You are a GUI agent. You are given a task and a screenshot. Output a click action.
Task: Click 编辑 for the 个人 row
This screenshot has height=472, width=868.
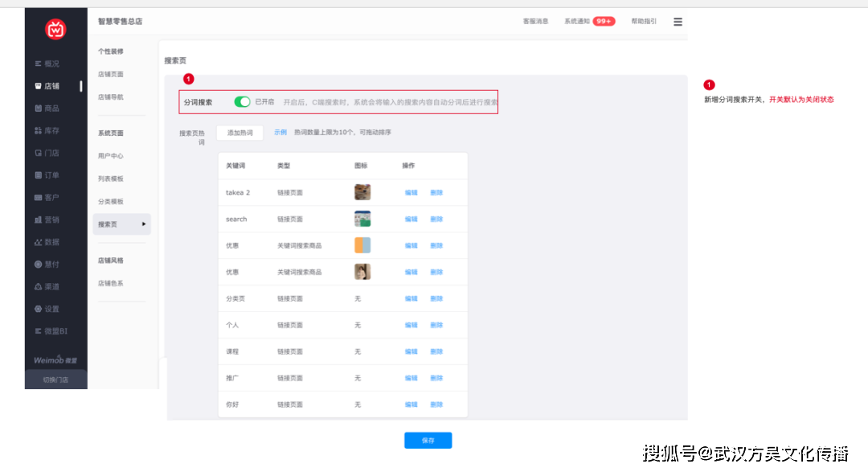click(x=411, y=325)
